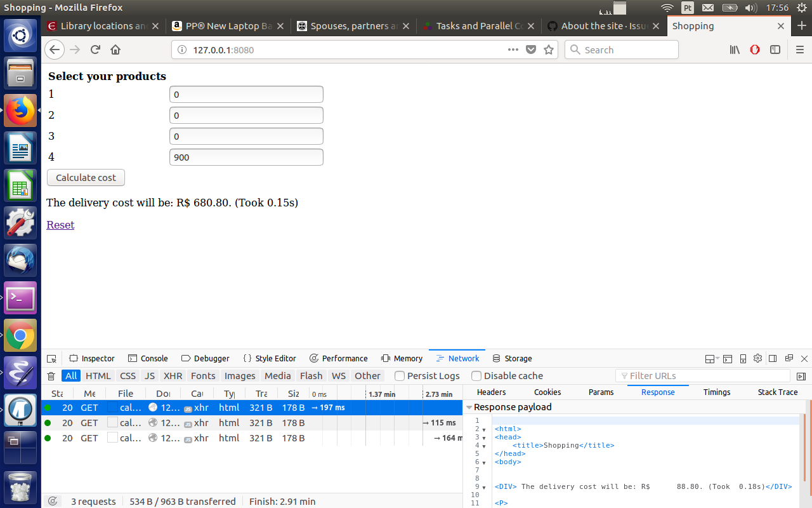Activate the element picker in devtools
This screenshot has height=508, width=812.
click(51, 358)
